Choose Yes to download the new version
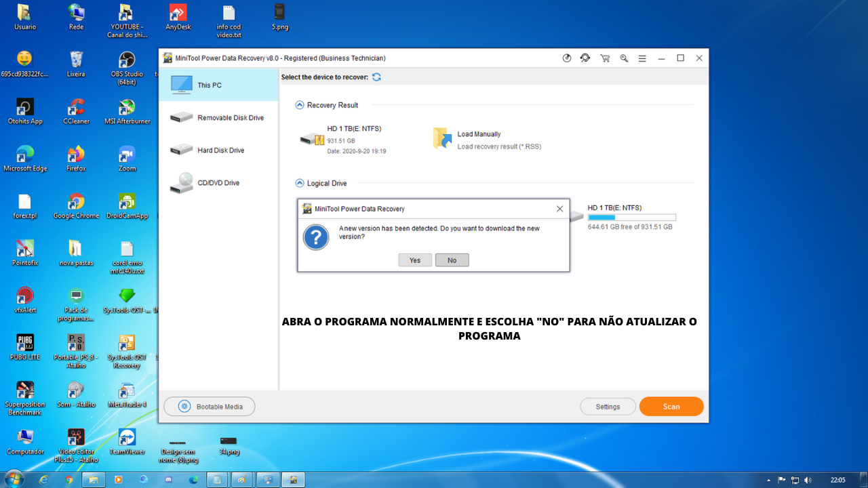Screen dimensions: 868x488 pyautogui.click(x=415, y=260)
